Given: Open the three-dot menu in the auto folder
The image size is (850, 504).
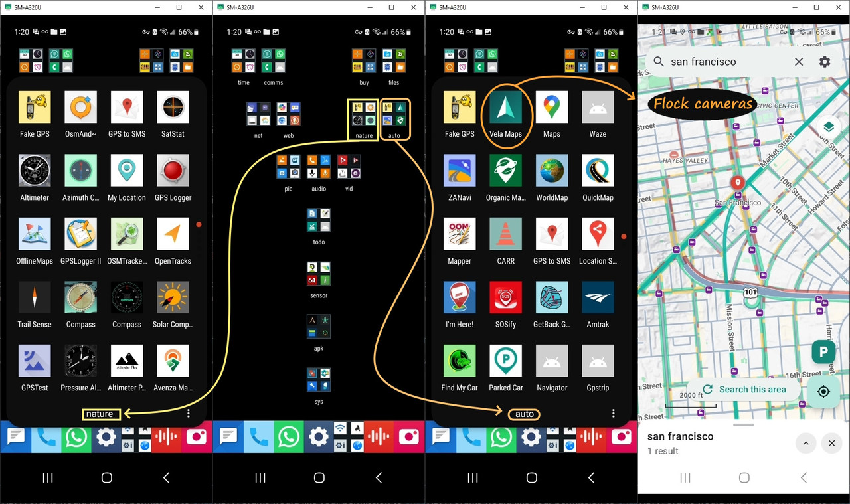Looking at the screenshot, I should pos(614,414).
